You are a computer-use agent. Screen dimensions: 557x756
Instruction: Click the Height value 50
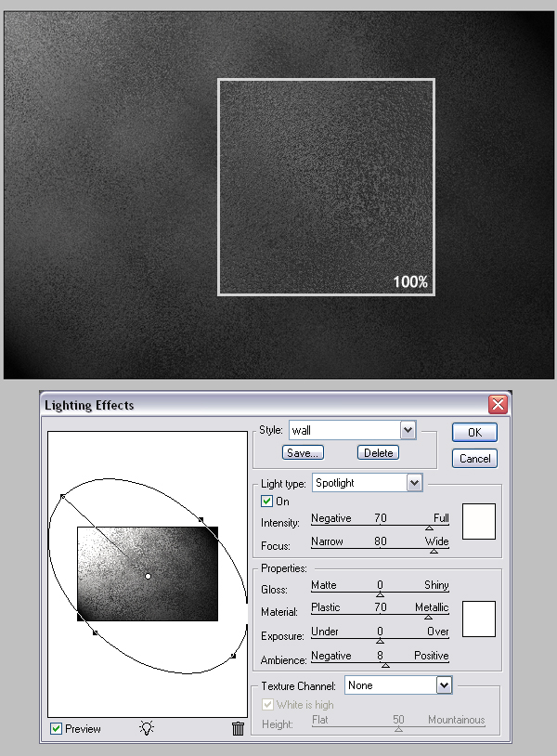click(398, 720)
